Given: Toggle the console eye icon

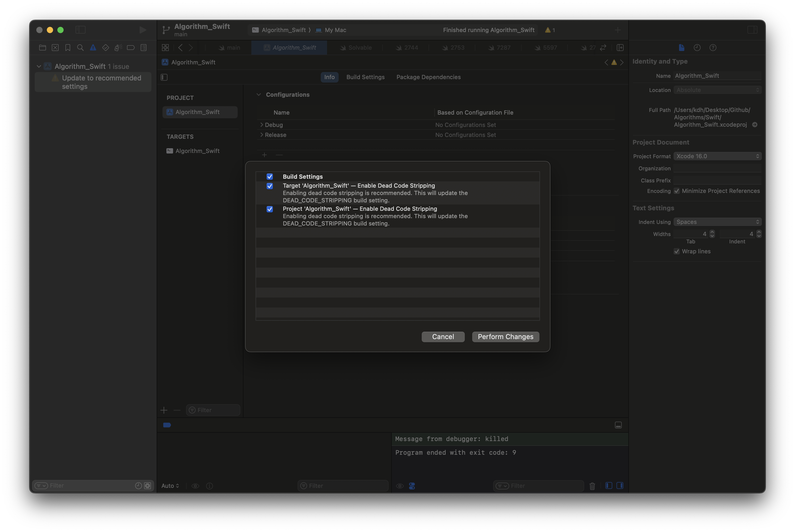Looking at the screenshot, I should [x=400, y=486].
